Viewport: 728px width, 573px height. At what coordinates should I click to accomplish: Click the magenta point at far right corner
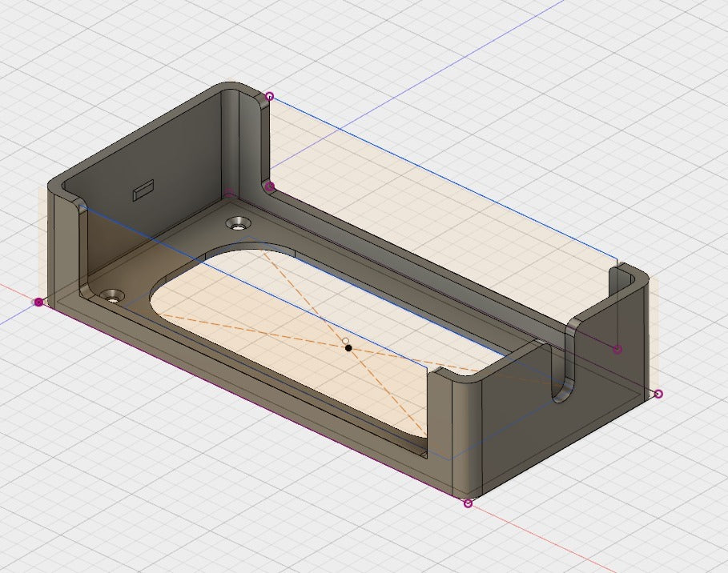click(658, 394)
